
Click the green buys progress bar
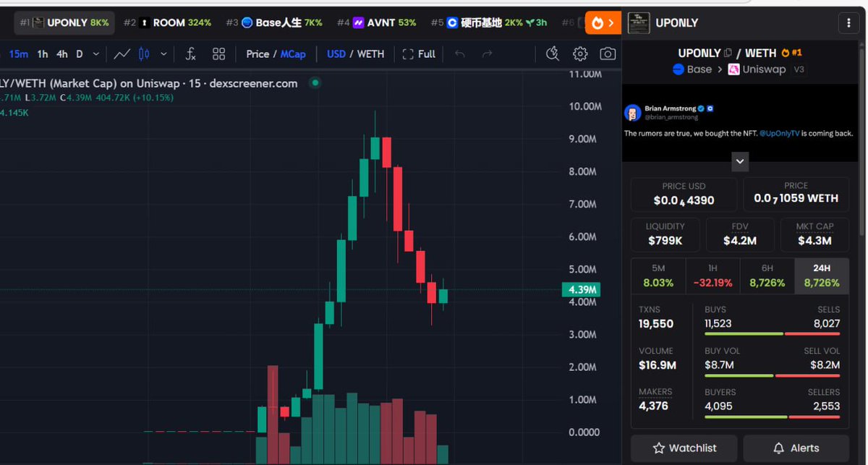point(744,333)
